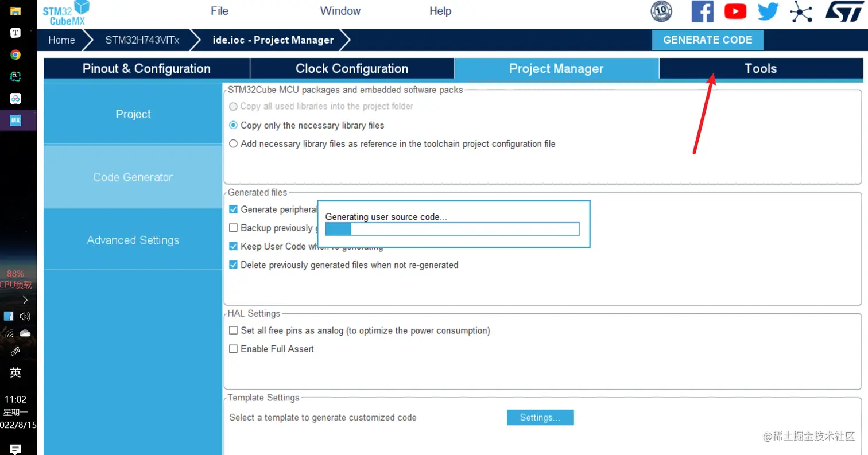
Task: Open the Tools tab
Action: (761, 69)
